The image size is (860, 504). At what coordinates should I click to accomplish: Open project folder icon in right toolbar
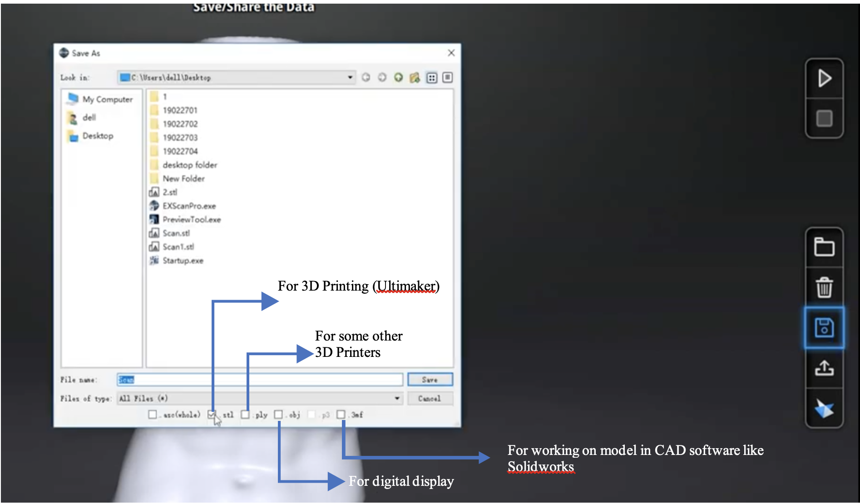[824, 247]
